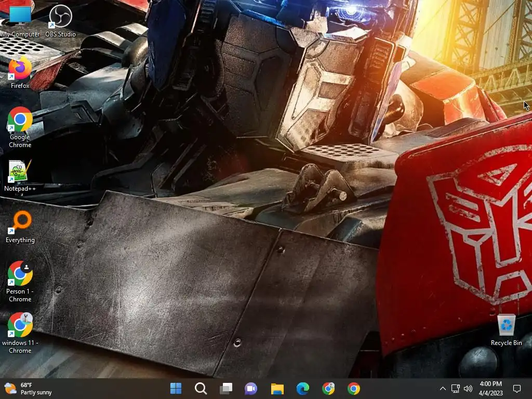This screenshot has height=399, width=532.
Task: Select the Recycle Bin icon
Action: (x=506, y=330)
